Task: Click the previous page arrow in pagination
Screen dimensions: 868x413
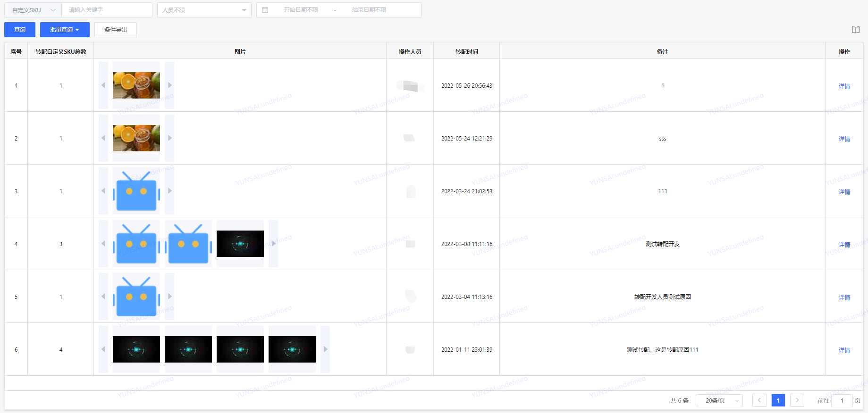Action: [759, 400]
